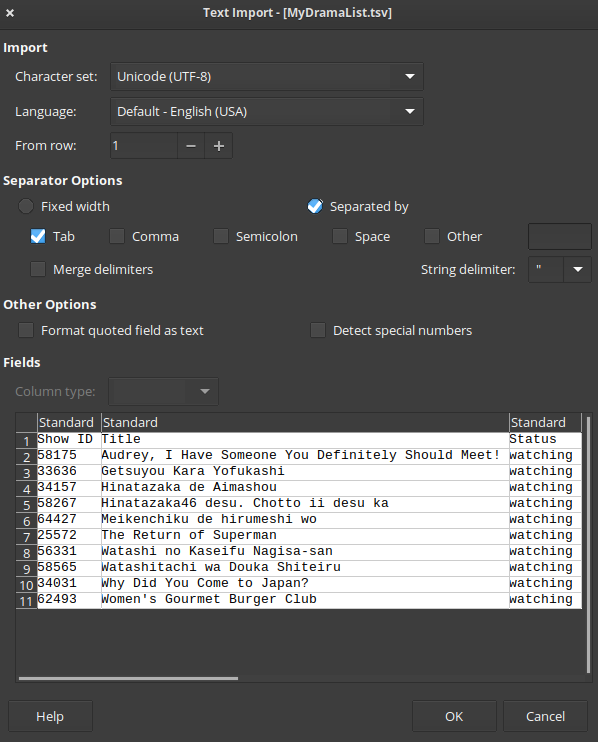Cancel the text import

click(545, 716)
